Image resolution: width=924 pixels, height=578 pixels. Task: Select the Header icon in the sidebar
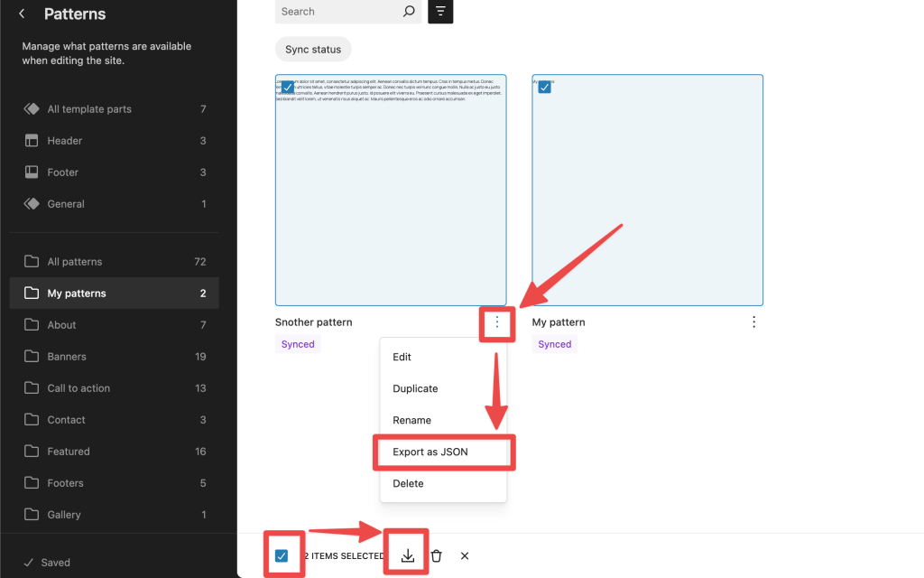point(32,140)
